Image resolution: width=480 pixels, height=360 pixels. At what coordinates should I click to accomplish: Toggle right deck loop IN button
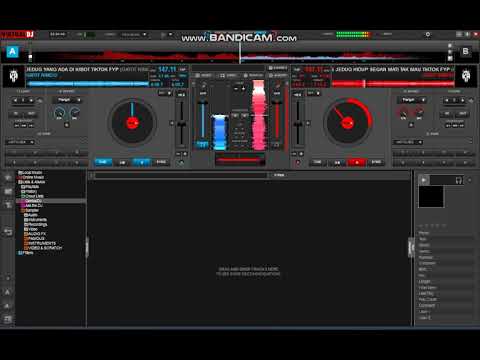447,114
